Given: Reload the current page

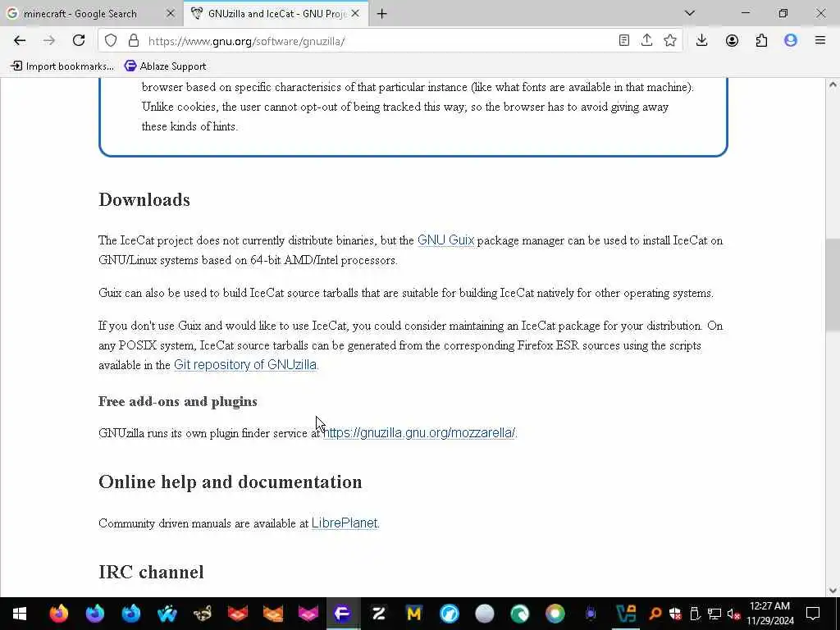Looking at the screenshot, I should [79, 41].
